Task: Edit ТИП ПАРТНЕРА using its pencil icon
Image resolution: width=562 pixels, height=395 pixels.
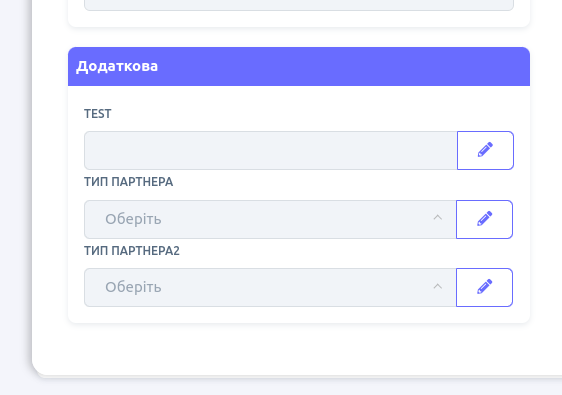Action: pos(485,219)
